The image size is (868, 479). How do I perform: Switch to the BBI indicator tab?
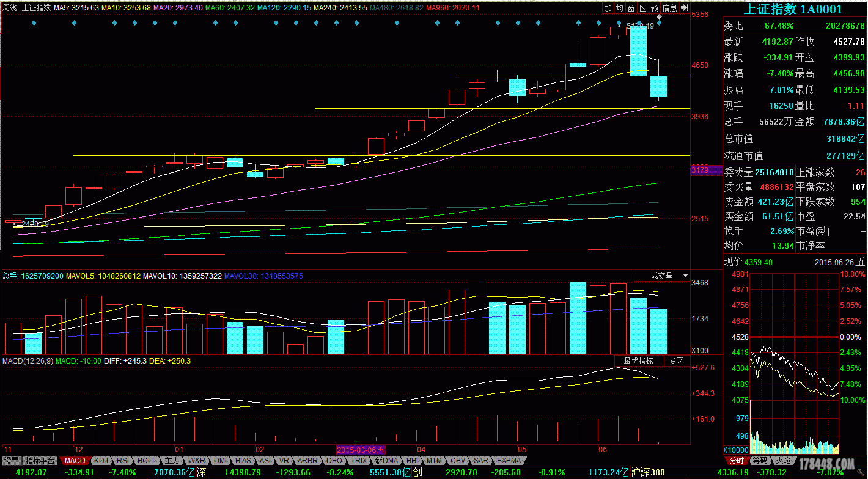[413, 460]
